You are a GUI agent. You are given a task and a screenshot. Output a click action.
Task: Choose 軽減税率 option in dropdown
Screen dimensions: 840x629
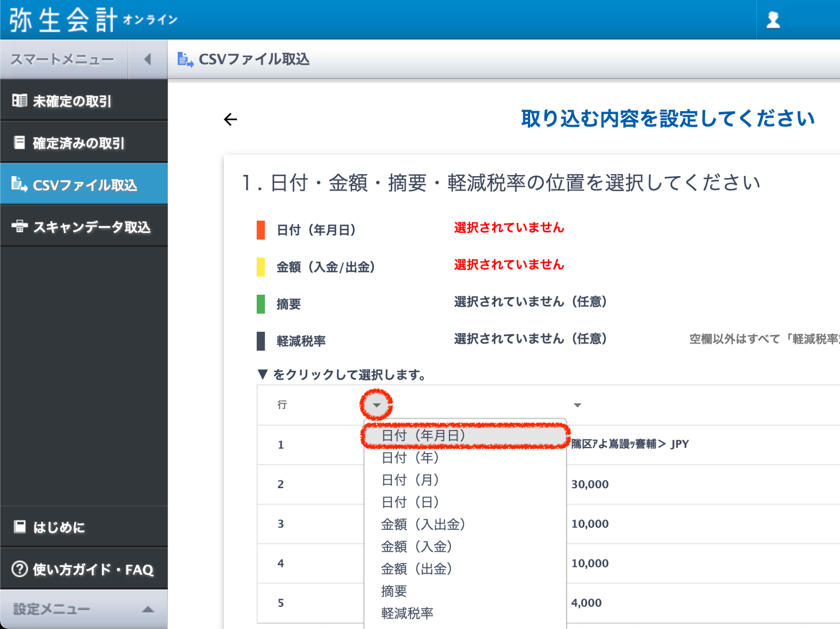(407, 613)
